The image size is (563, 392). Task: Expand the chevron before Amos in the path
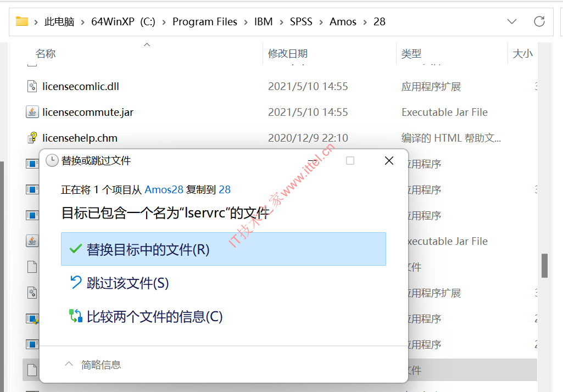tap(321, 23)
